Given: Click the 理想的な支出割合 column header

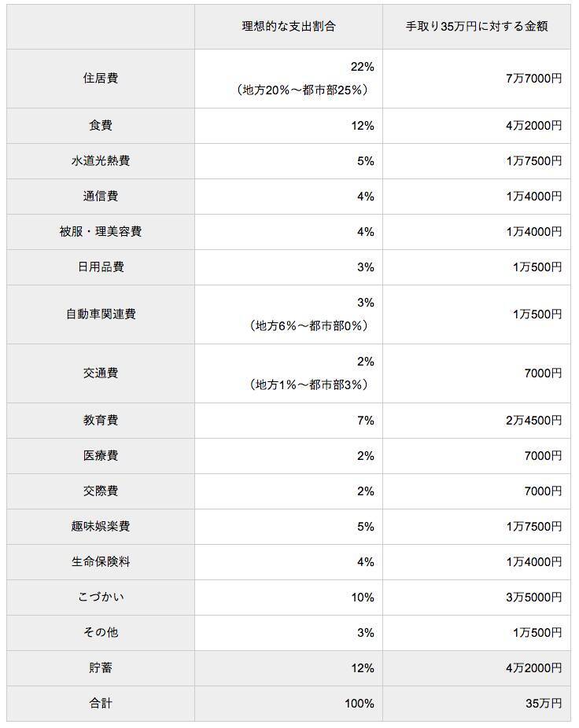Looking at the screenshot, I should [x=289, y=26].
